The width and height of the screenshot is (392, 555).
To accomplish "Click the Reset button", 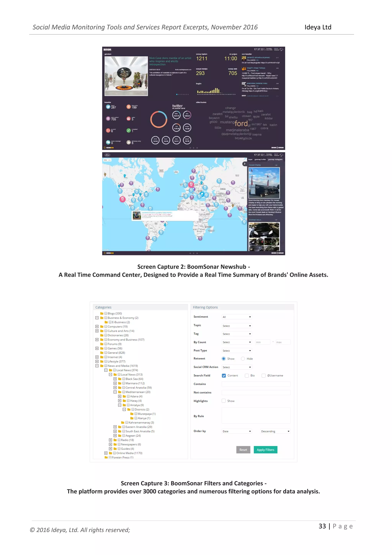I will (x=243, y=450).
